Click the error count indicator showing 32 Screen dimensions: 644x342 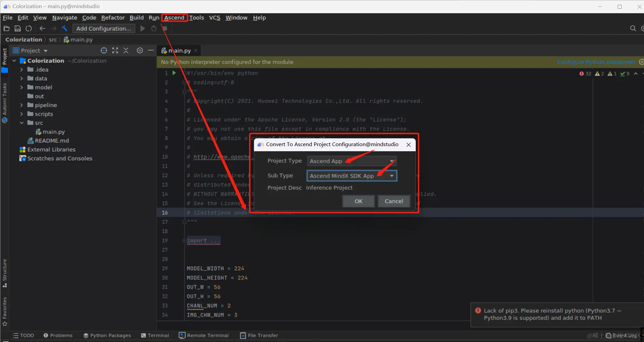(585, 73)
